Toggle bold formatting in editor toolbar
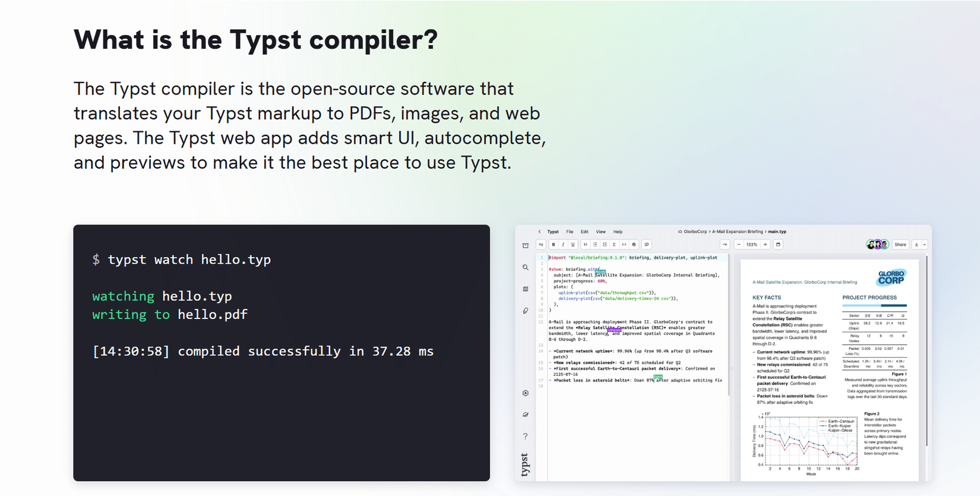 point(554,245)
